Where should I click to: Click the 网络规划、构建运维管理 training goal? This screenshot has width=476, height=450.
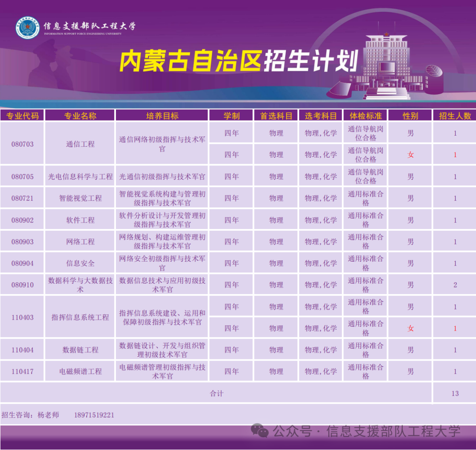coord(162,242)
